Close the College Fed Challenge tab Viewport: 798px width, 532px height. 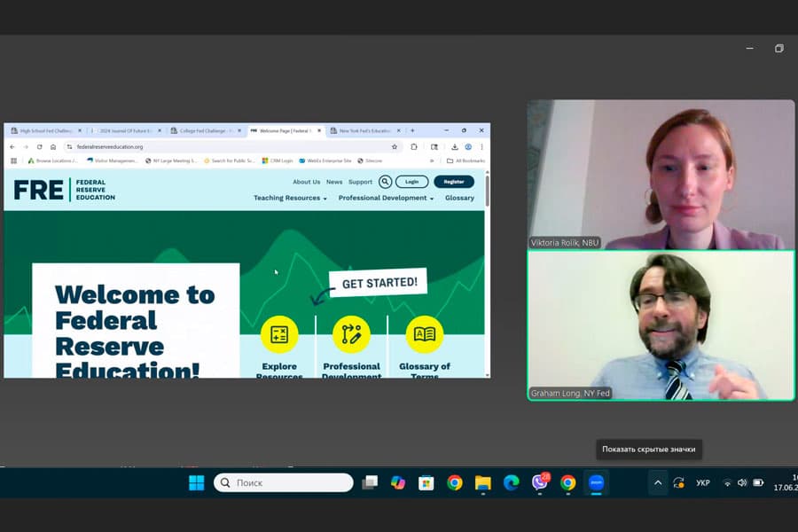pyautogui.click(x=239, y=131)
